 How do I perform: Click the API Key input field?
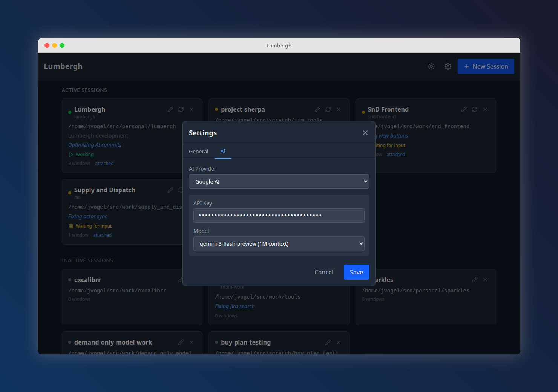point(279,216)
